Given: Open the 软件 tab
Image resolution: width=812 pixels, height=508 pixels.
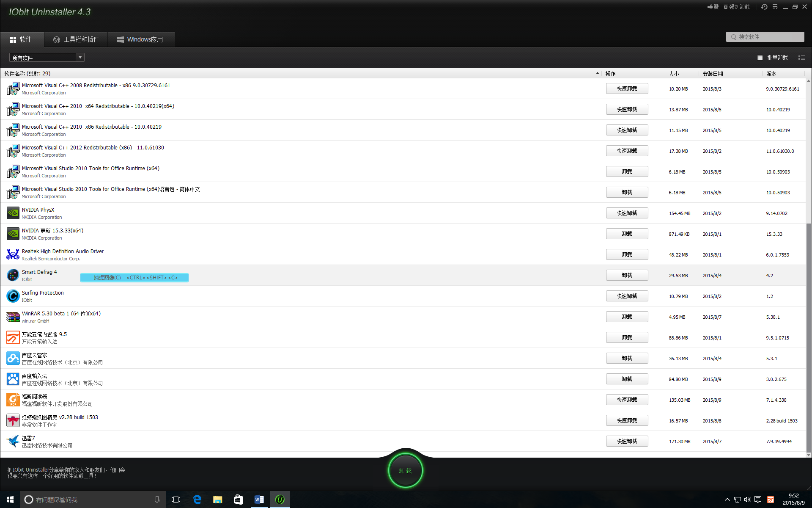Looking at the screenshot, I should [22, 39].
